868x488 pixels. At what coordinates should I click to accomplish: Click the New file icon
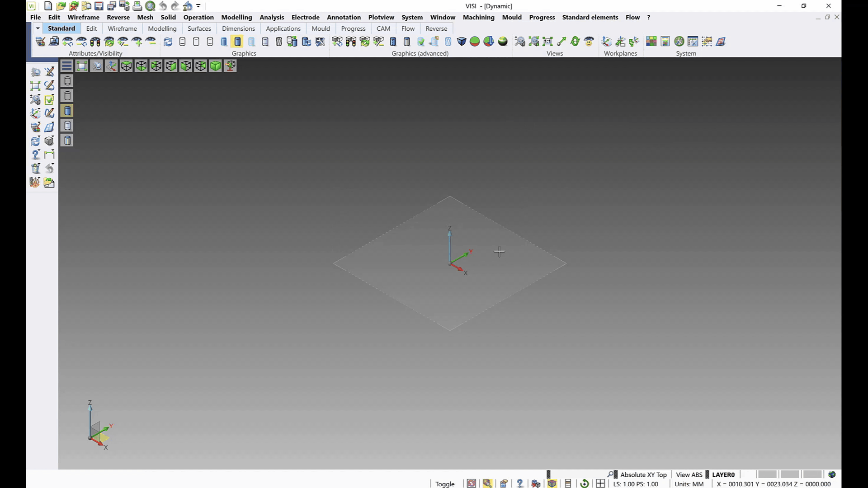48,6
